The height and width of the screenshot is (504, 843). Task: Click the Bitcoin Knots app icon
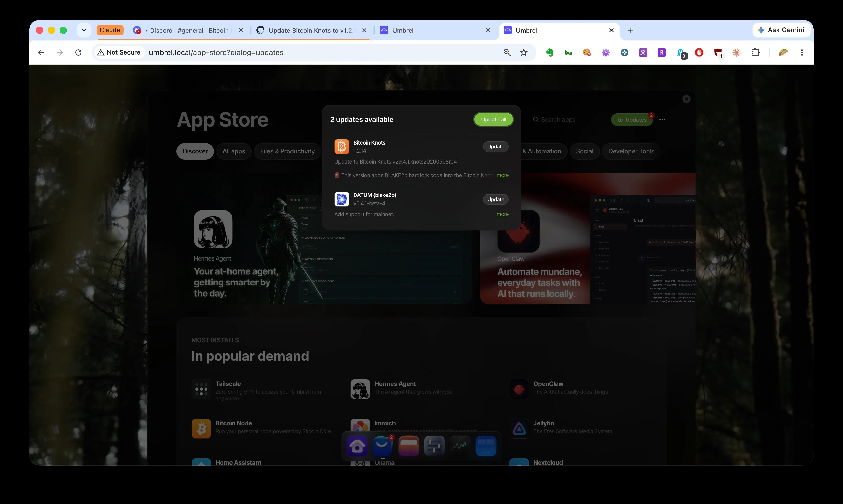[x=342, y=147]
